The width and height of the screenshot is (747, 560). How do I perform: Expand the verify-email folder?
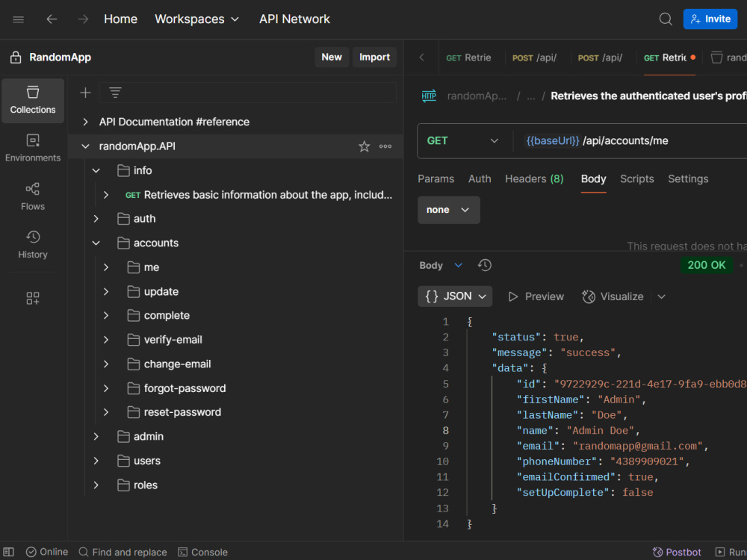(106, 340)
